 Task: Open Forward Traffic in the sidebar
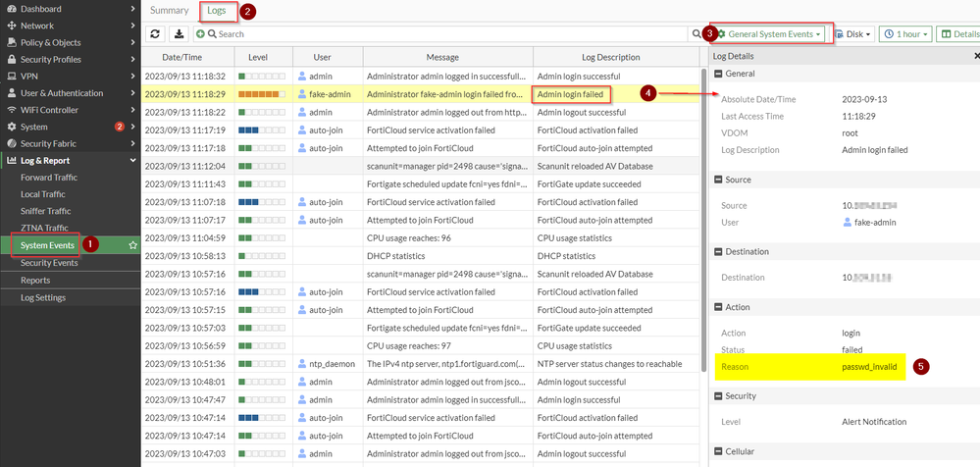pos(48,178)
